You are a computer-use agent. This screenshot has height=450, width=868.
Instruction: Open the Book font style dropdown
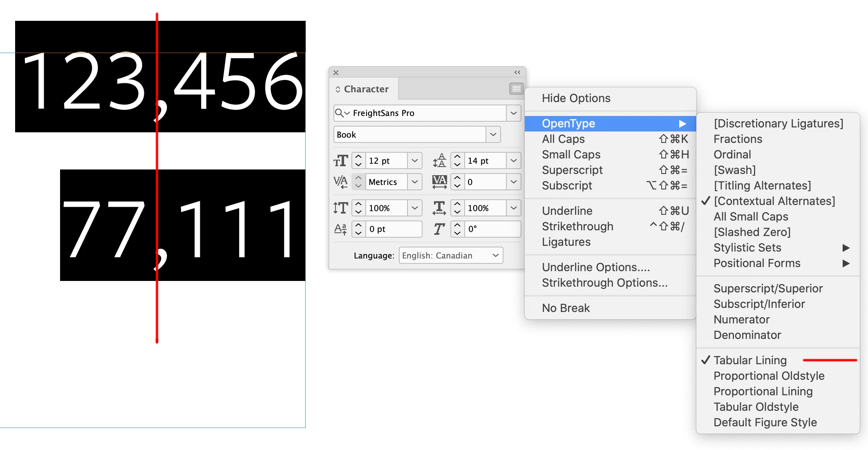493,134
